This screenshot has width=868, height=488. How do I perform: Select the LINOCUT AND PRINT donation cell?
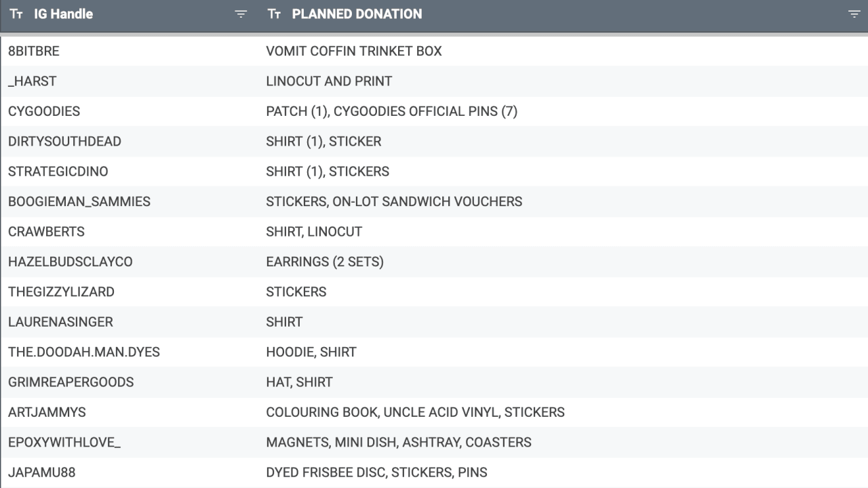click(x=329, y=81)
